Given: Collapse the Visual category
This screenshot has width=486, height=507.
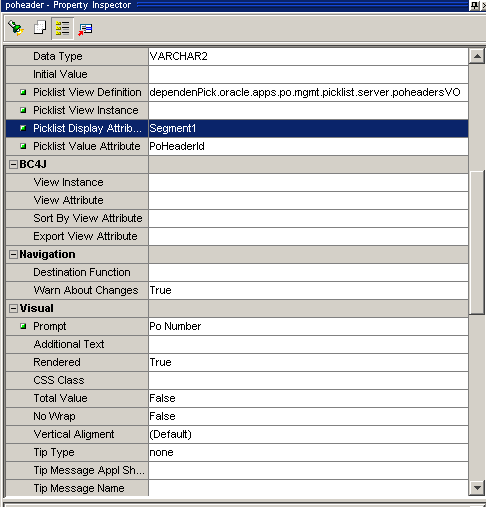Looking at the screenshot, I should click(x=13, y=308).
